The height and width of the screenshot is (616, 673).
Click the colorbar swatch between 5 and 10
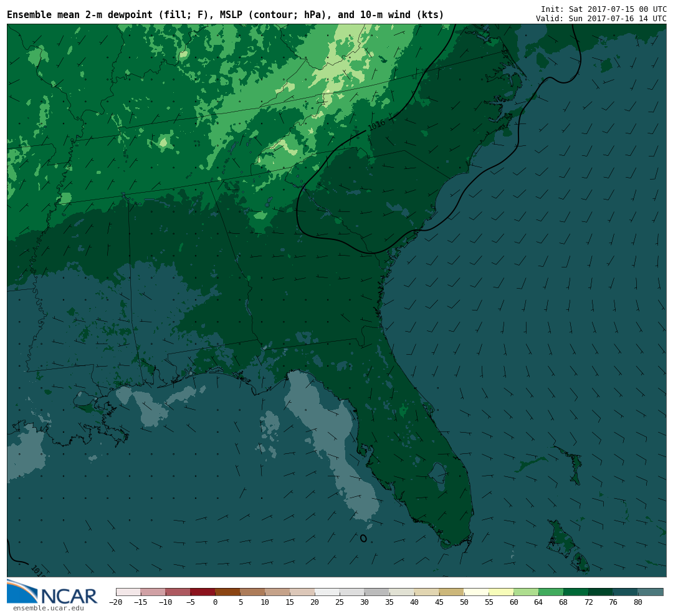253,592
